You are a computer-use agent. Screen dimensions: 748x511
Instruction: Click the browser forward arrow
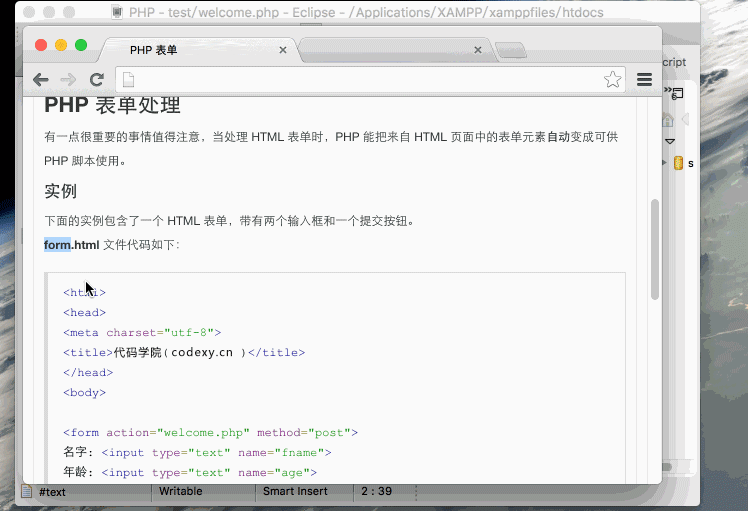(68, 80)
